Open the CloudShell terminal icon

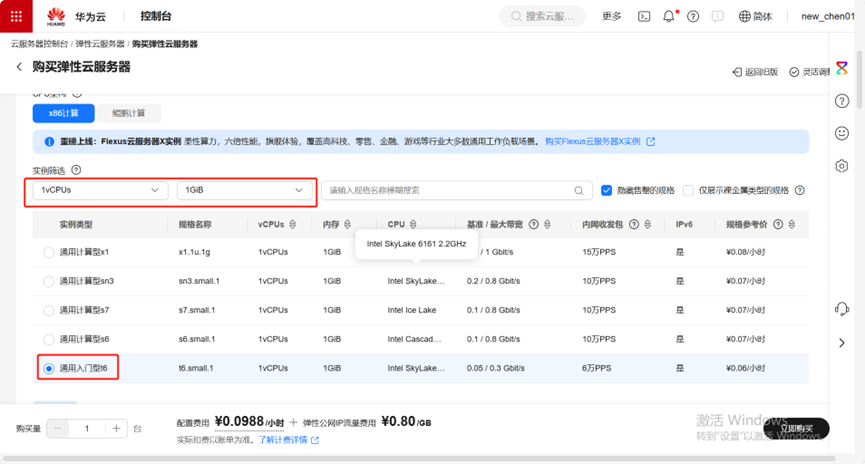(644, 17)
